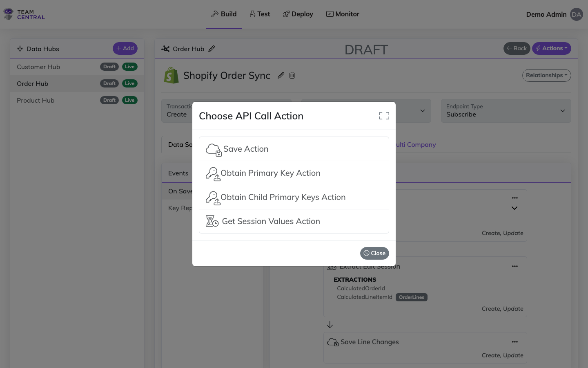Click the Demo Admin avatar
This screenshot has width=588, height=368.
click(576, 14)
